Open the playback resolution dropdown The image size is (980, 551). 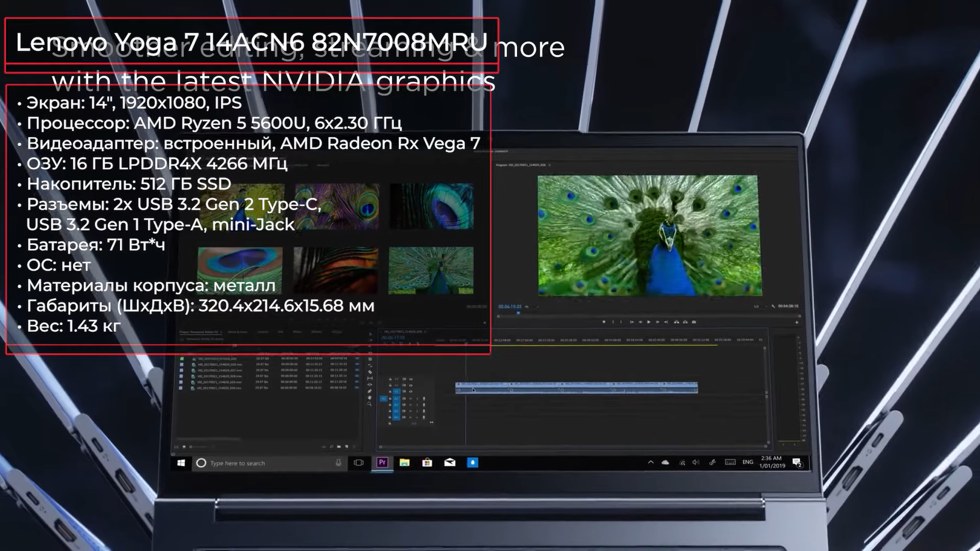757,306
